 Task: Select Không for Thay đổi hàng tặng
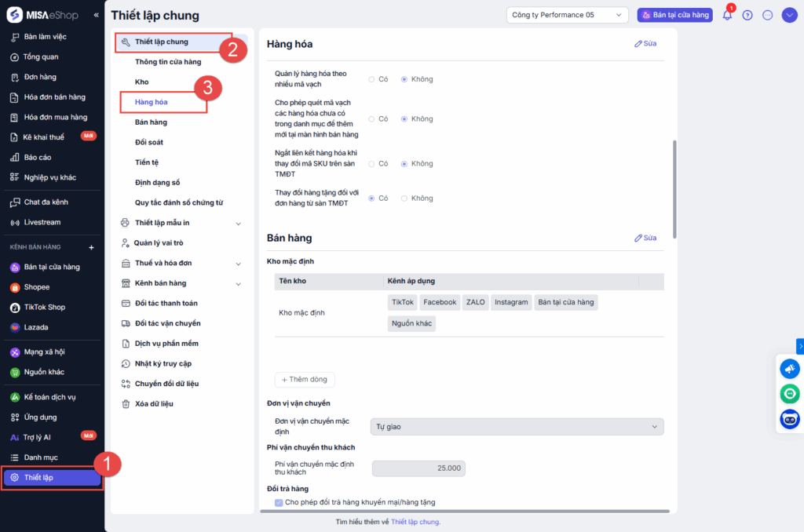click(x=404, y=199)
